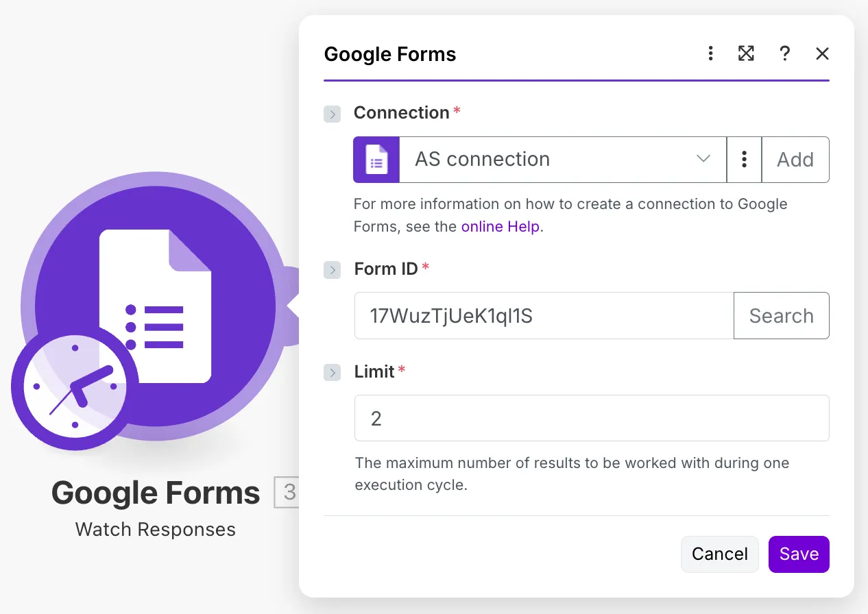Screen dimensions: 868x614
Task: Click the Connection field label
Action: click(401, 112)
